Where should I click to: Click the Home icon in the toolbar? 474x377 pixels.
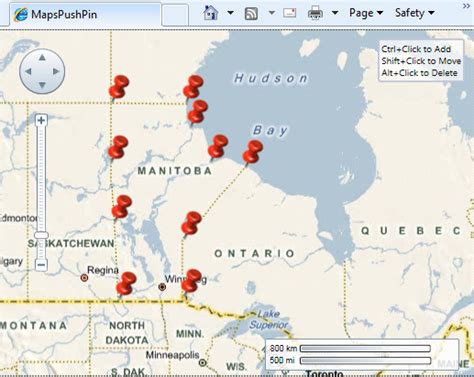pos(211,13)
